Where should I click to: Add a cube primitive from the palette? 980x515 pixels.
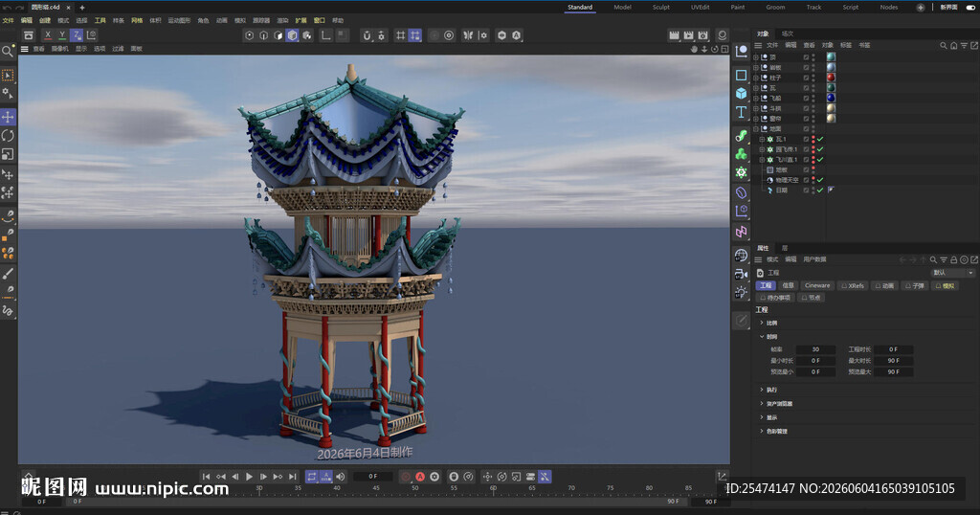coord(742,93)
